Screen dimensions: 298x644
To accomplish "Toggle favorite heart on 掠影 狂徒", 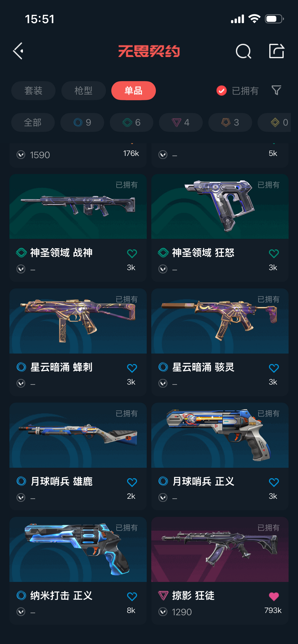I will tap(274, 596).
